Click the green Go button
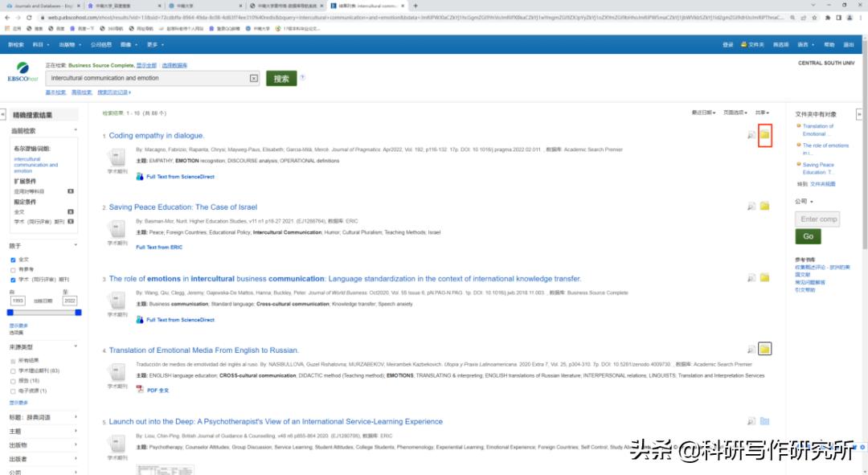 [809, 236]
